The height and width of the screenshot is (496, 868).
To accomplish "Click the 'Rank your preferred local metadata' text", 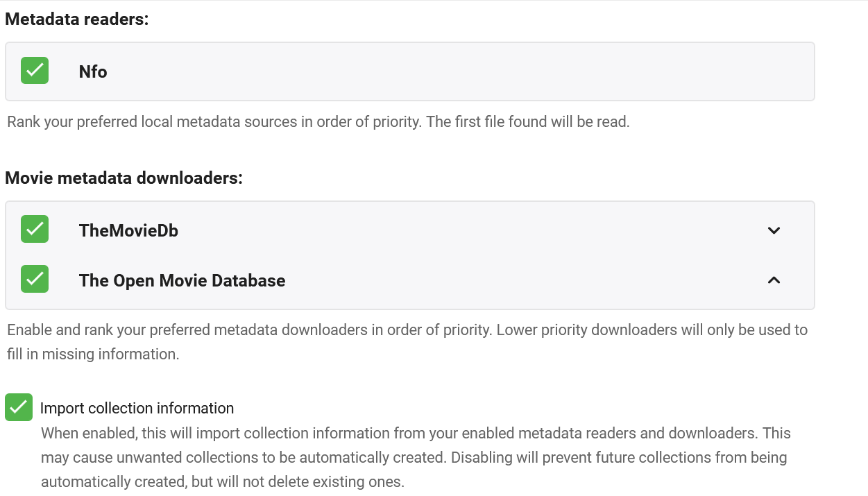I will [x=318, y=122].
